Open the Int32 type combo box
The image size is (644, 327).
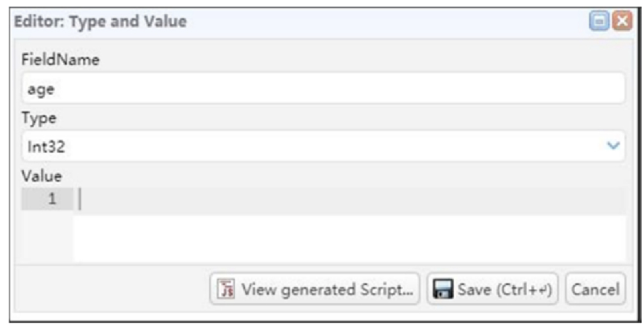point(323,146)
